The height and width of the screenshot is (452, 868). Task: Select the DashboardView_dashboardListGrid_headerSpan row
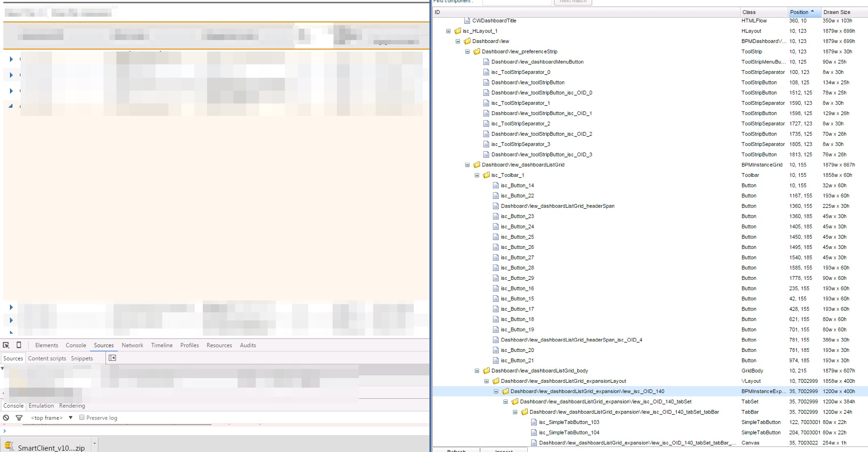coord(557,206)
